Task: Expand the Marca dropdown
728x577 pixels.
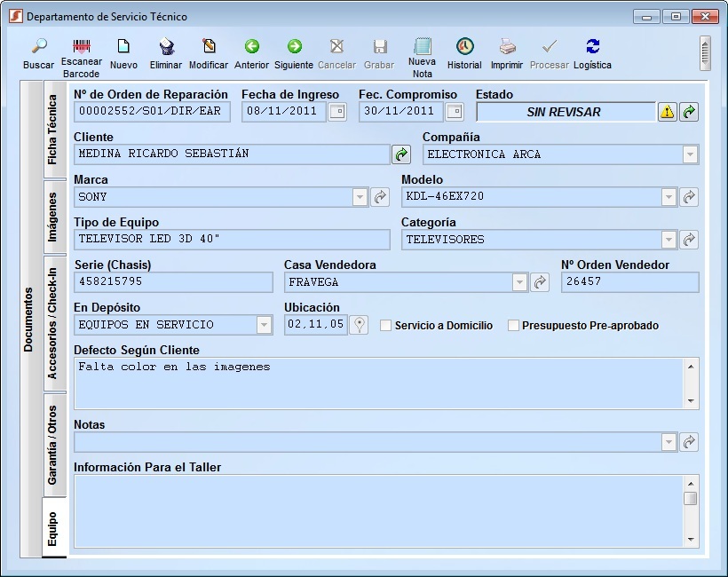Action: tap(360, 197)
